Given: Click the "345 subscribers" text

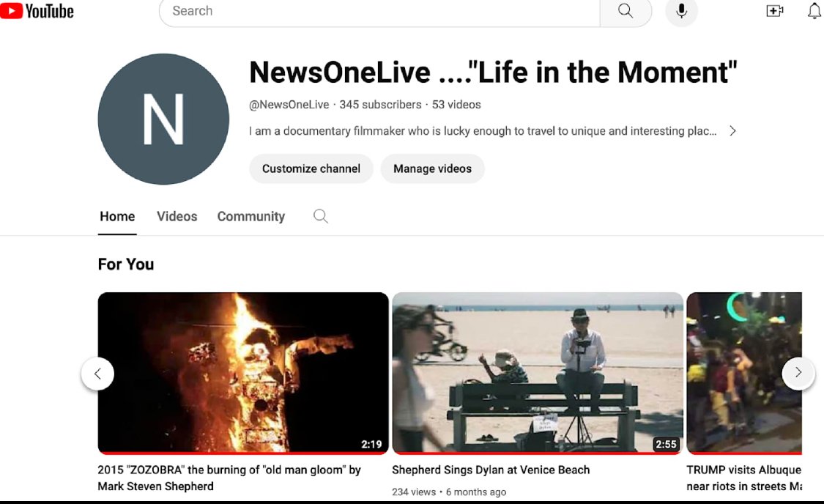Looking at the screenshot, I should [380, 105].
